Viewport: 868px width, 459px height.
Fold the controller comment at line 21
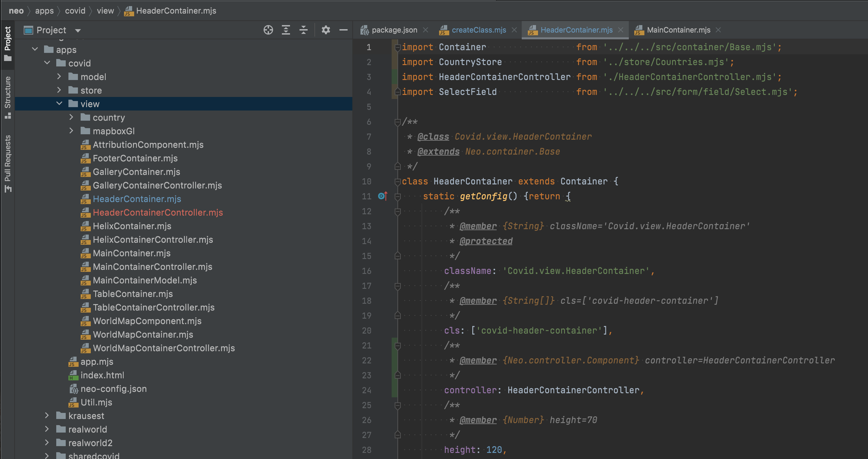[398, 346]
